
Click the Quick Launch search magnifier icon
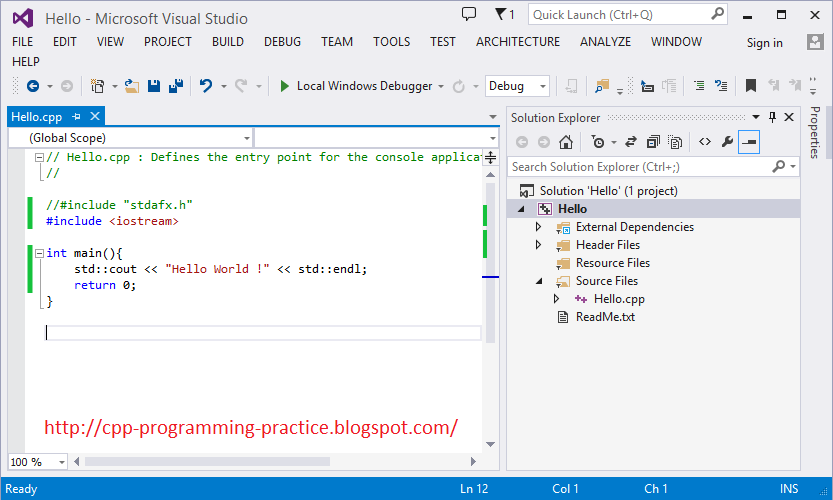click(x=717, y=14)
